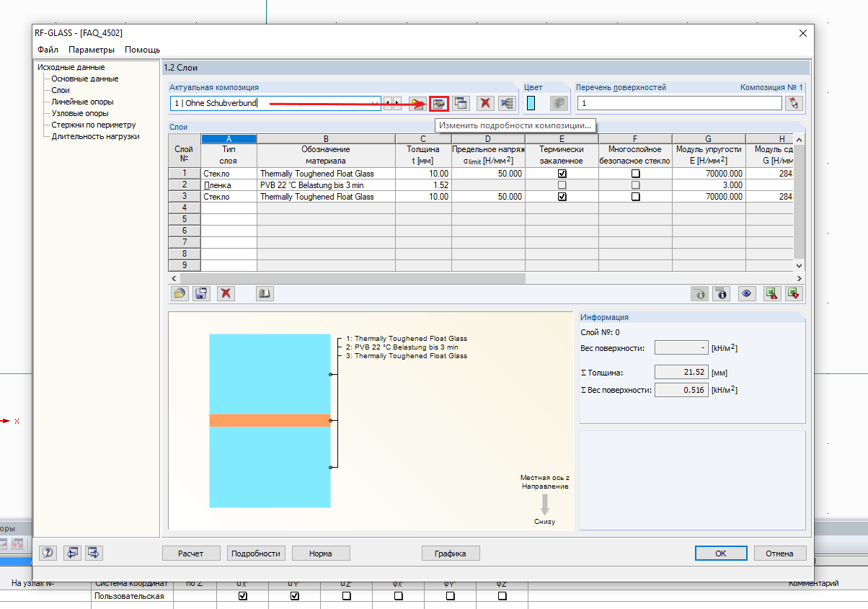Open the edit composition details icon
This screenshot has height=609, width=868.
[x=438, y=104]
